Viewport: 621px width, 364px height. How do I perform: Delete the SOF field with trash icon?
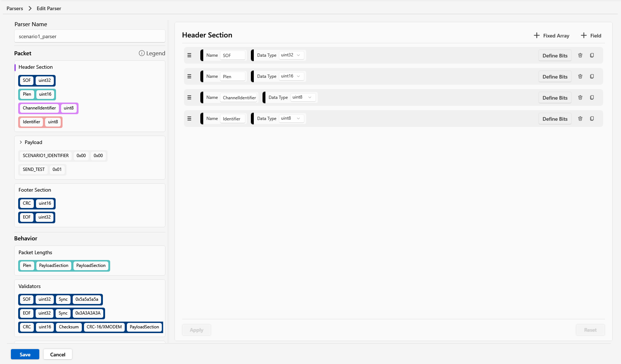[580, 55]
